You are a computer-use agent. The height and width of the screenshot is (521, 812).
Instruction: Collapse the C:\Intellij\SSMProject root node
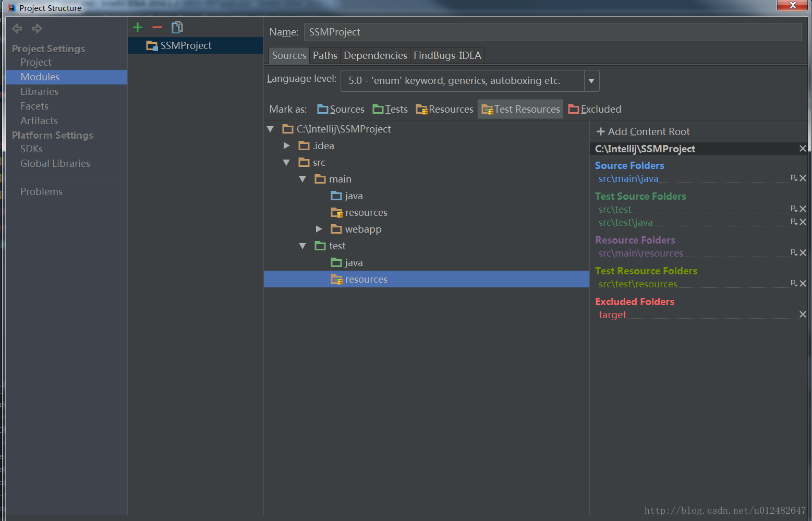click(270, 129)
